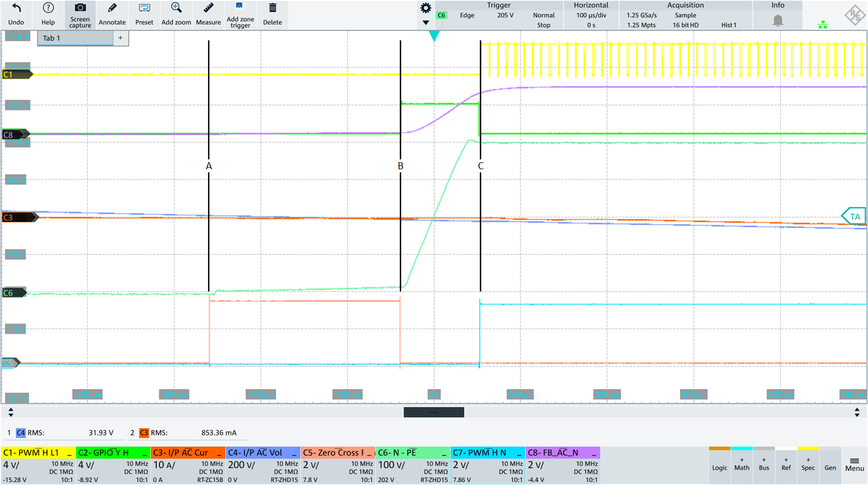Viewport: 868px width, 485px height.
Task: Minimize the C1 channel box via dash
Action: [69, 454]
